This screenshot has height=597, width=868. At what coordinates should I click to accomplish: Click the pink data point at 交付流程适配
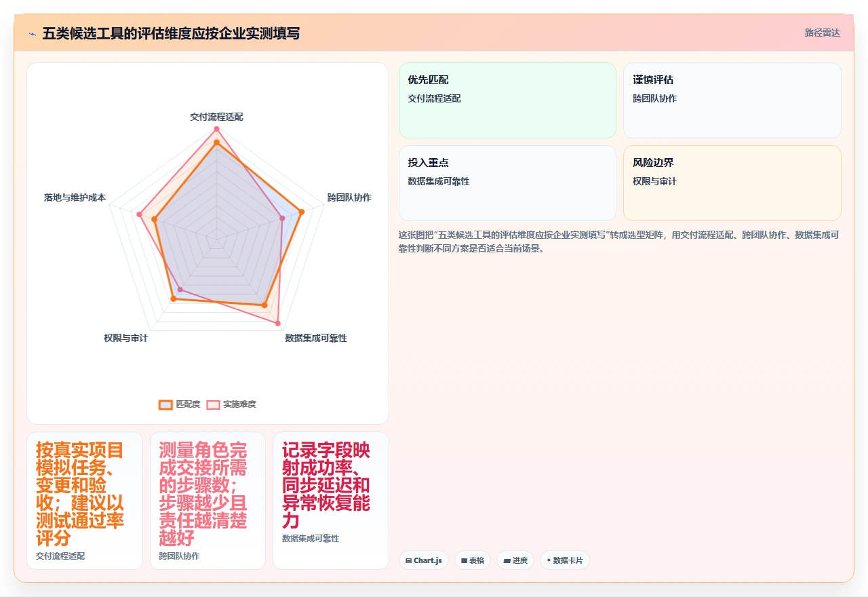tap(216, 129)
